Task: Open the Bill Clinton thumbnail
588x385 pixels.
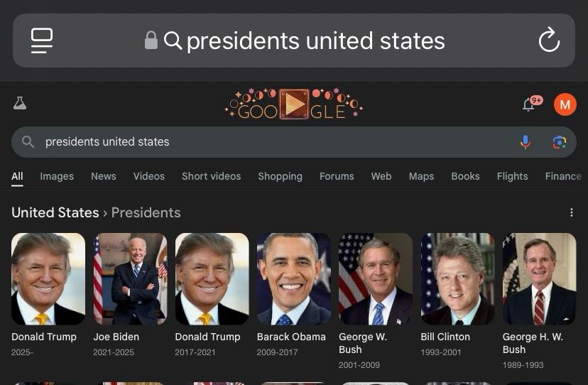Action: (457, 279)
